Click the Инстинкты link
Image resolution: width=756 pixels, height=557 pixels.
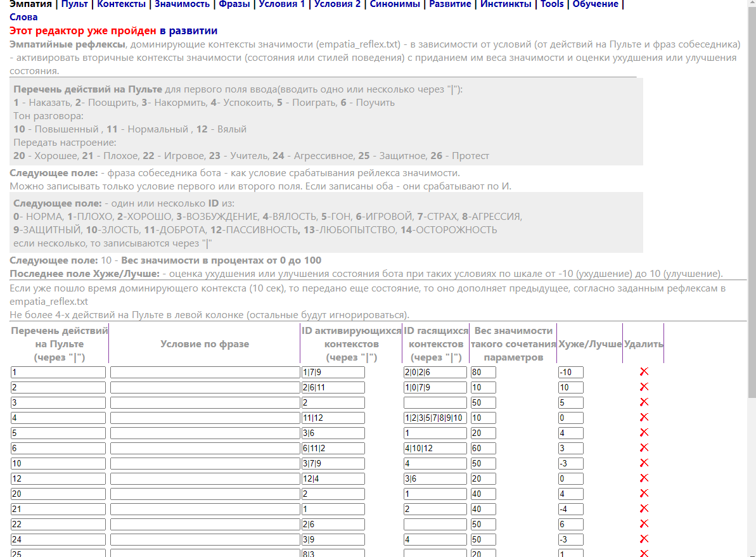pyautogui.click(x=506, y=4)
